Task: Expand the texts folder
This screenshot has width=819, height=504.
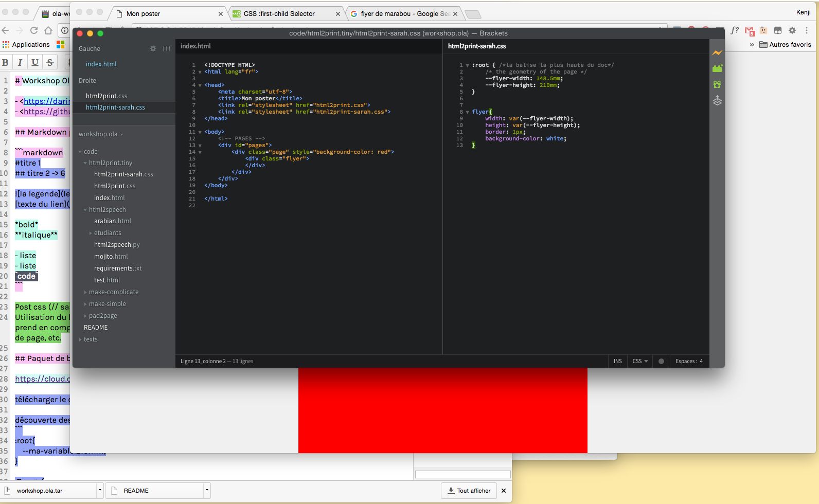Action: tap(80, 339)
